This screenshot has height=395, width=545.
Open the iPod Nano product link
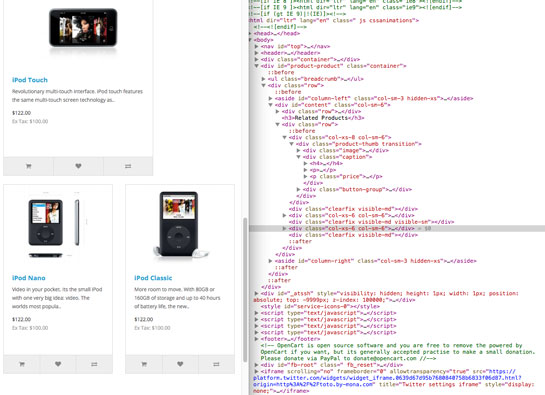[x=29, y=278]
